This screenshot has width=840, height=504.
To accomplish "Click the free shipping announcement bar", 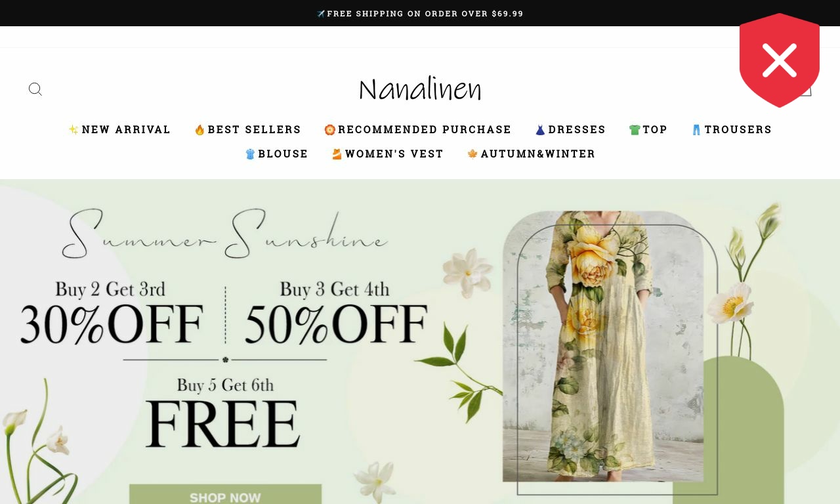I will (x=420, y=13).
